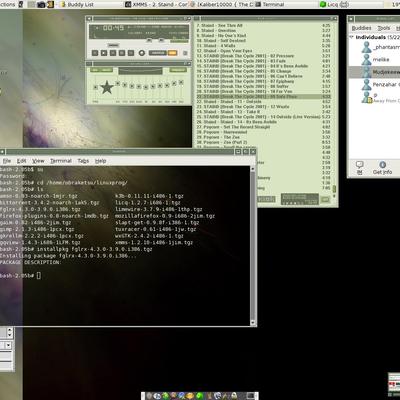The height and width of the screenshot is (400, 400).
Task: Play the track in XMMS player
Action: point(104,53)
